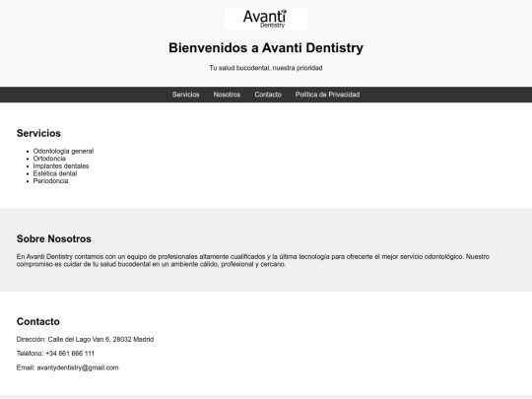Viewport: 532px width, 399px height.
Task: Select the Ortodoncia list item
Action: [49, 159]
